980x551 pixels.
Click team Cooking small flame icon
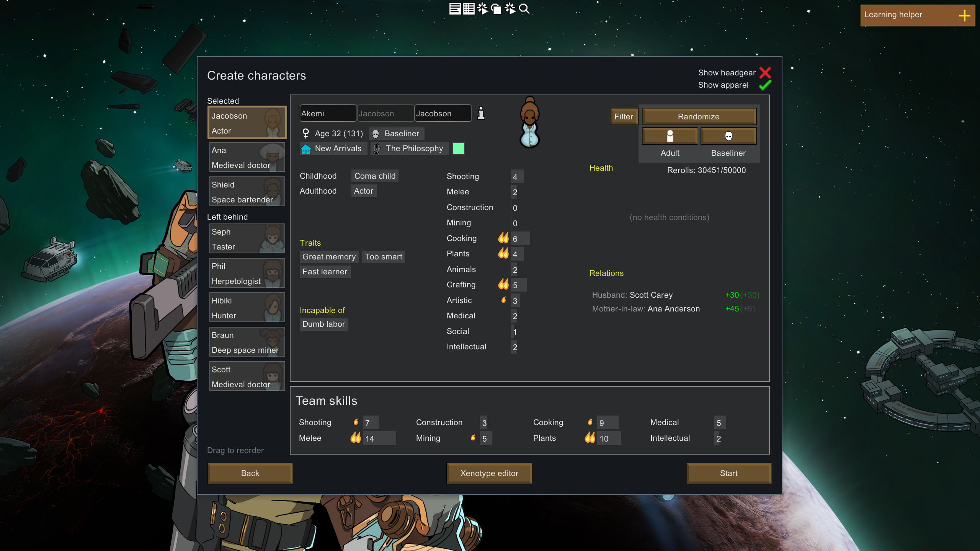pyautogui.click(x=590, y=422)
